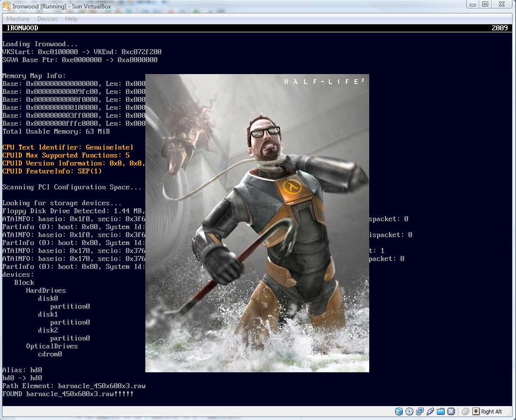Click "partition0" listed under disk2
This screenshot has height=420, width=516.
point(70,338)
